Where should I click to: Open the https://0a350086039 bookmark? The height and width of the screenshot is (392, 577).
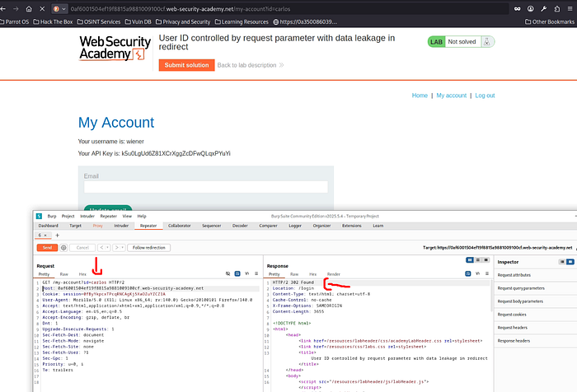(x=305, y=22)
